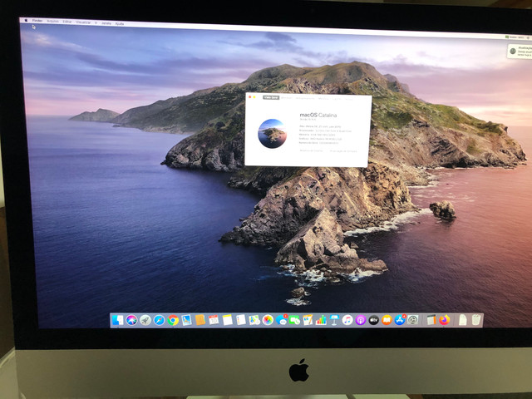Image resolution: width=532 pixels, height=399 pixels.
Task: Open the Arquivo menu
Action: coord(52,21)
